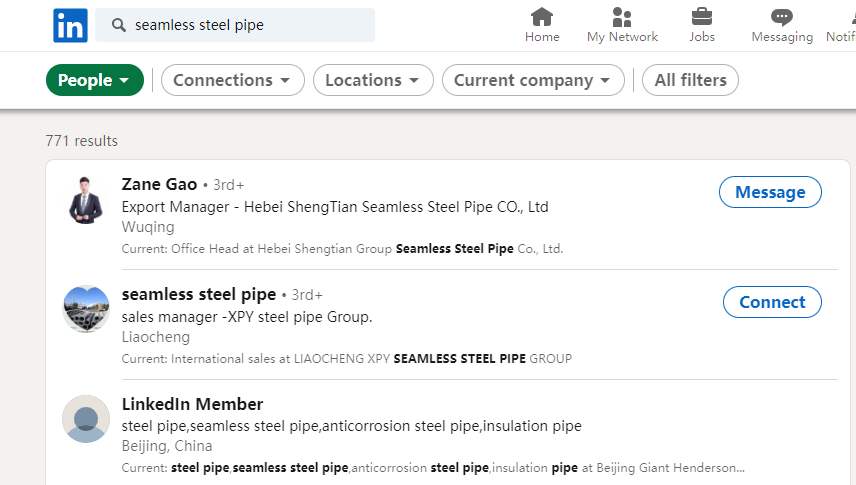Viewport: 856px width, 485px height.
Task: Click the search magnifier icon
Action: tap(118, 25)
